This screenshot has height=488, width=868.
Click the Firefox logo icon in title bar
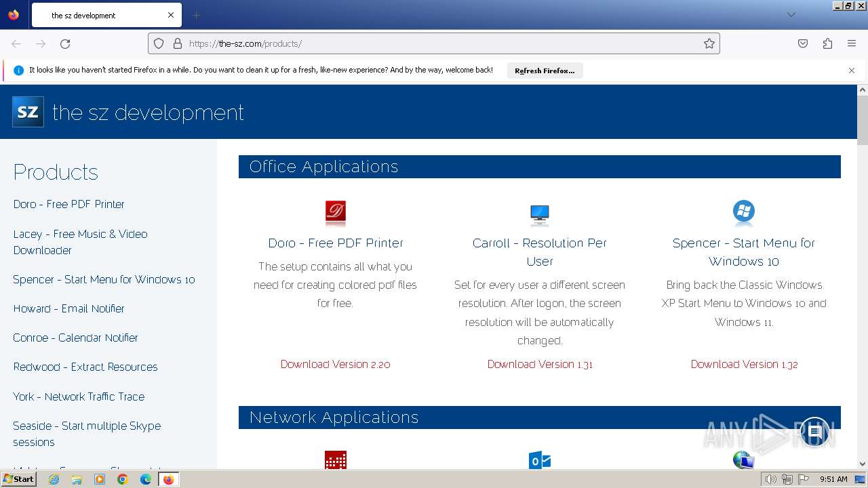[14, 14]
